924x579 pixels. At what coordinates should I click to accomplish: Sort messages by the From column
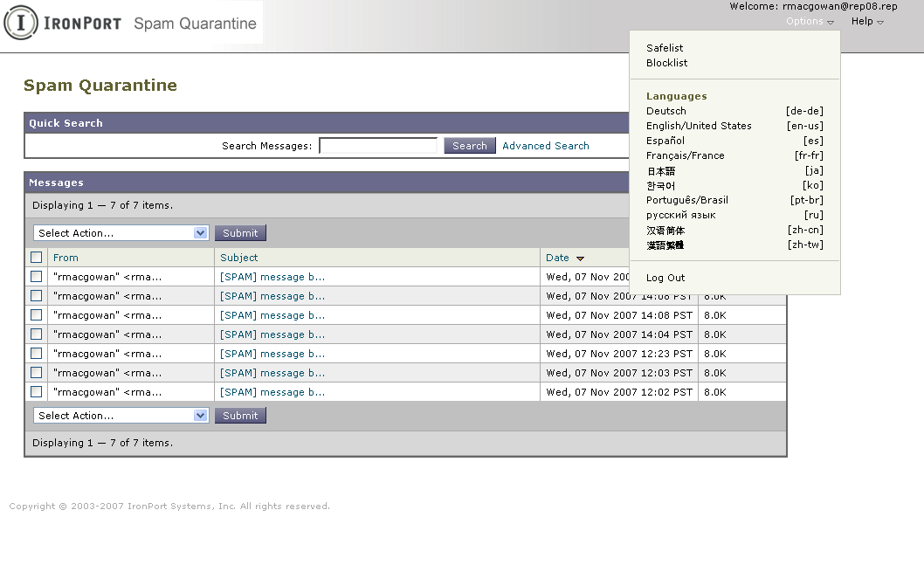coord(66,258)
